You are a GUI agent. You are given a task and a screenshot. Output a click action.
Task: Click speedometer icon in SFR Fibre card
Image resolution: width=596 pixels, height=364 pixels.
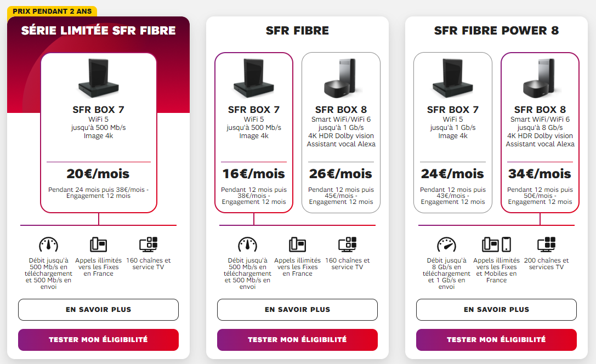pyautogui.click(x=247, y=244)
